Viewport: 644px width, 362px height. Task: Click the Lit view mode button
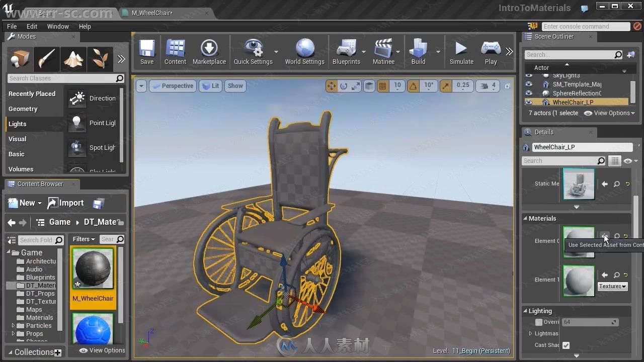coord(211,86)
